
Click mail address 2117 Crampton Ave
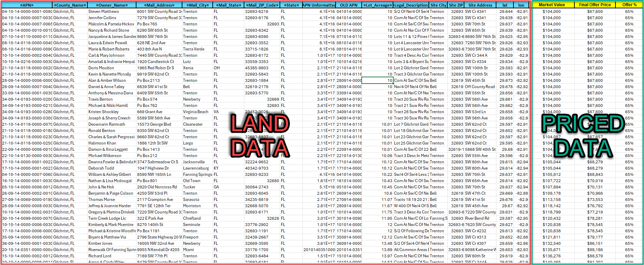tap(159, 200)
